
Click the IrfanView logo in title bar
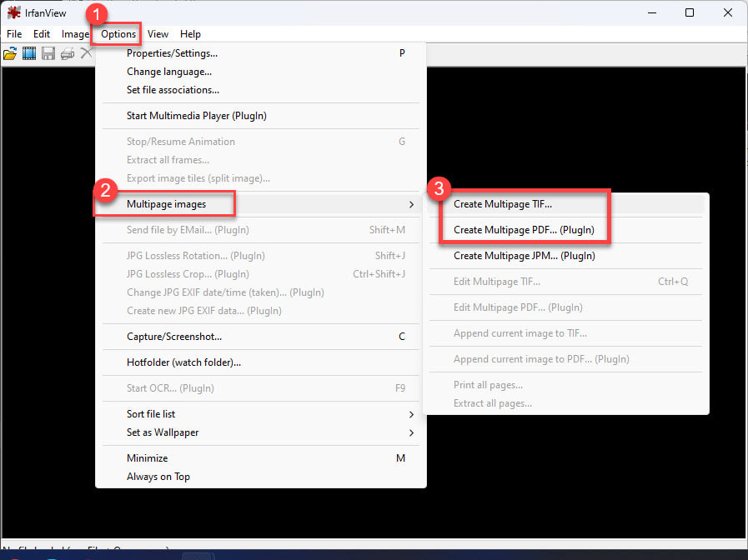pyautogui.click(x=14, y=12)
